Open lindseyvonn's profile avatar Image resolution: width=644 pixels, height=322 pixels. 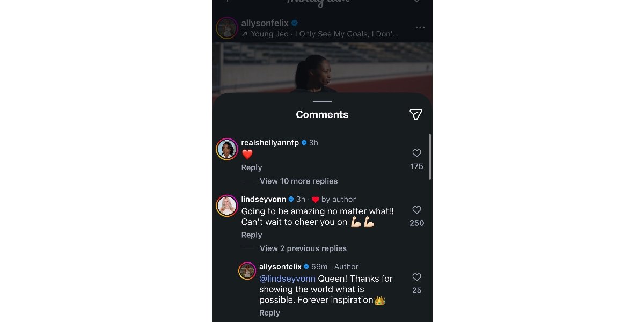click(x=227, y=206)
